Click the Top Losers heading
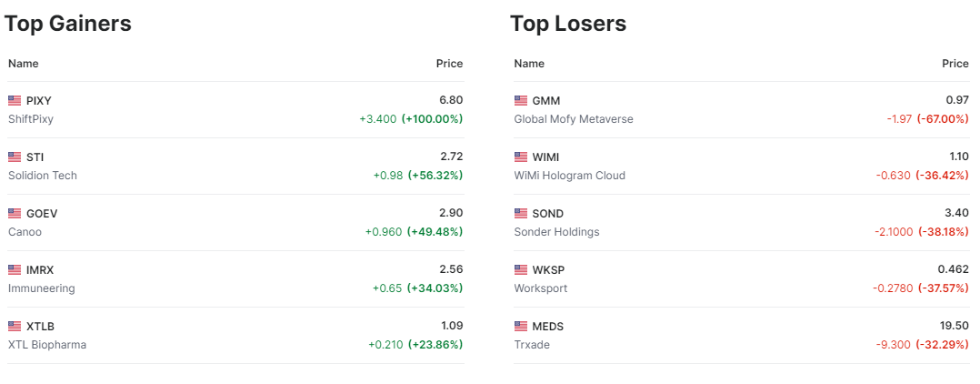 coord(568,24)
